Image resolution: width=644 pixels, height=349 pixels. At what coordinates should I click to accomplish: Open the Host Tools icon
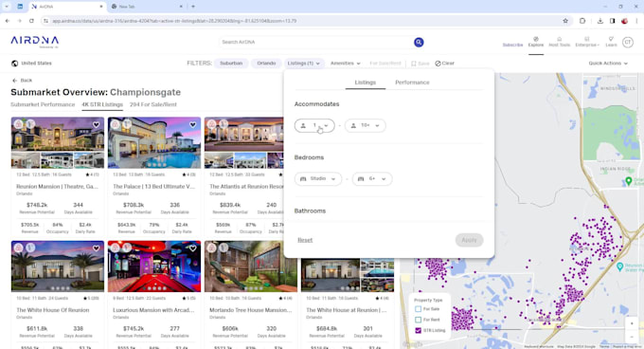[x=559, y=39]
